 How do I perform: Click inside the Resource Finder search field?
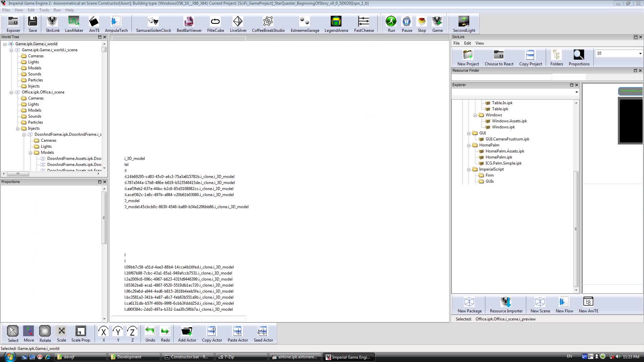[x=501, y=77]
